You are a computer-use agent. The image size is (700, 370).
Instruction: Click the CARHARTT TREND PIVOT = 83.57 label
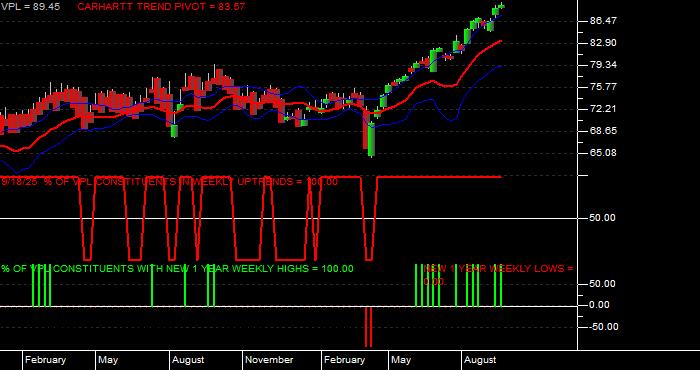click(x=161, y=7)
